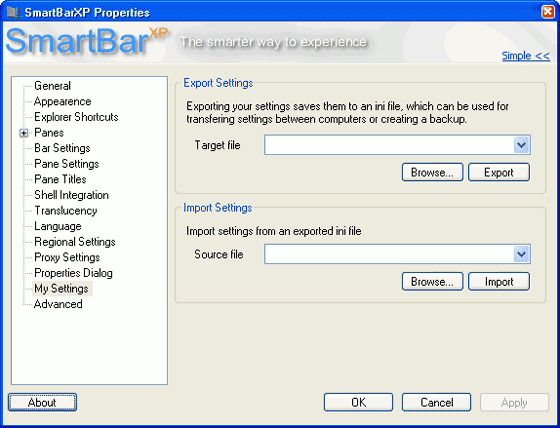The image size is (560, 428).
Task: Click Browse button for Target file
Action: [x=432, y=173]
